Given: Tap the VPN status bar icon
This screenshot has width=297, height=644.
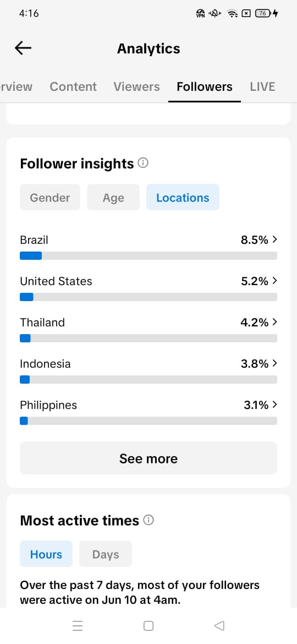Looking at the screenshot, I should pos(201,14).
